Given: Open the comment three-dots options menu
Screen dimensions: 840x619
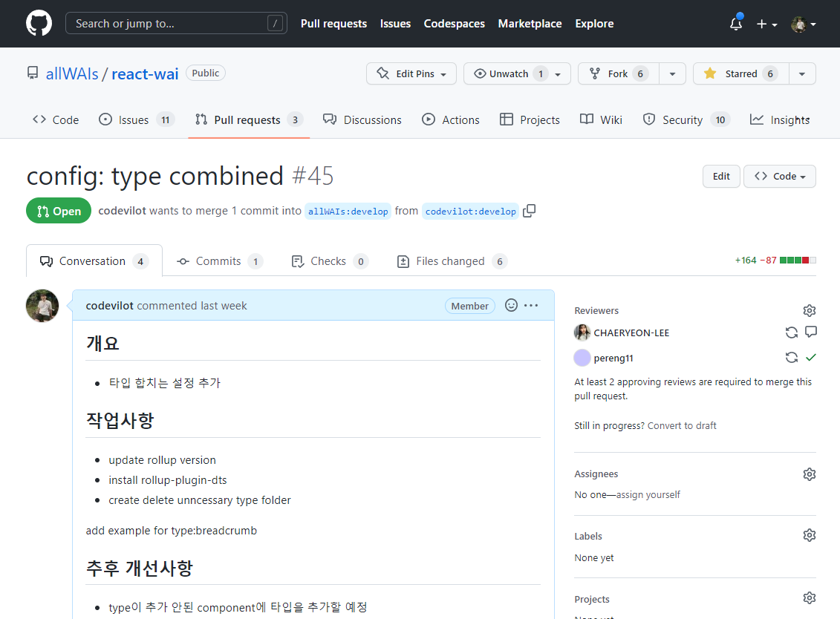Looking at the screenshot, I should tap(531, 305).
